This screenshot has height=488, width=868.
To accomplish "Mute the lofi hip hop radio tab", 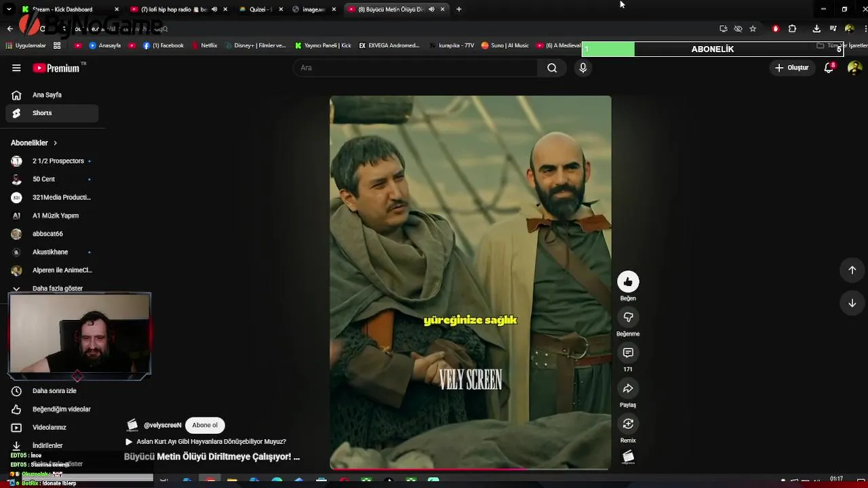I will pyautogui.click(x=214, y=9).
